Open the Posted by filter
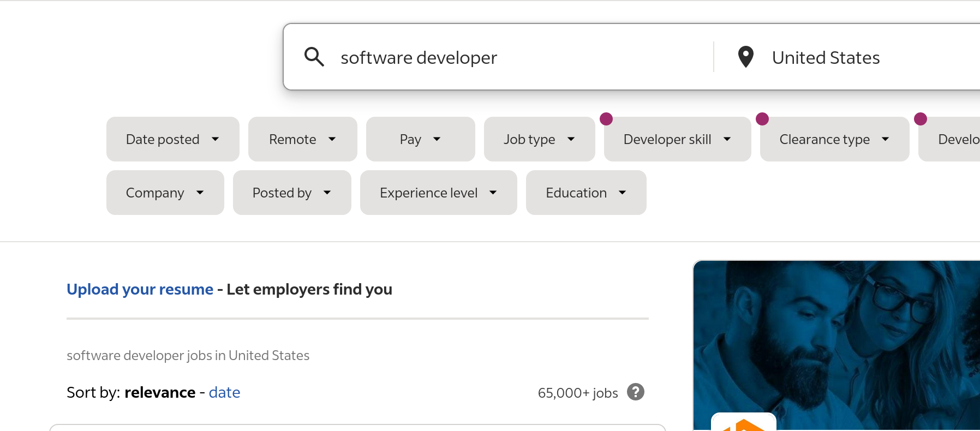Viewport: 980px width, 431px height. point(292,193)
